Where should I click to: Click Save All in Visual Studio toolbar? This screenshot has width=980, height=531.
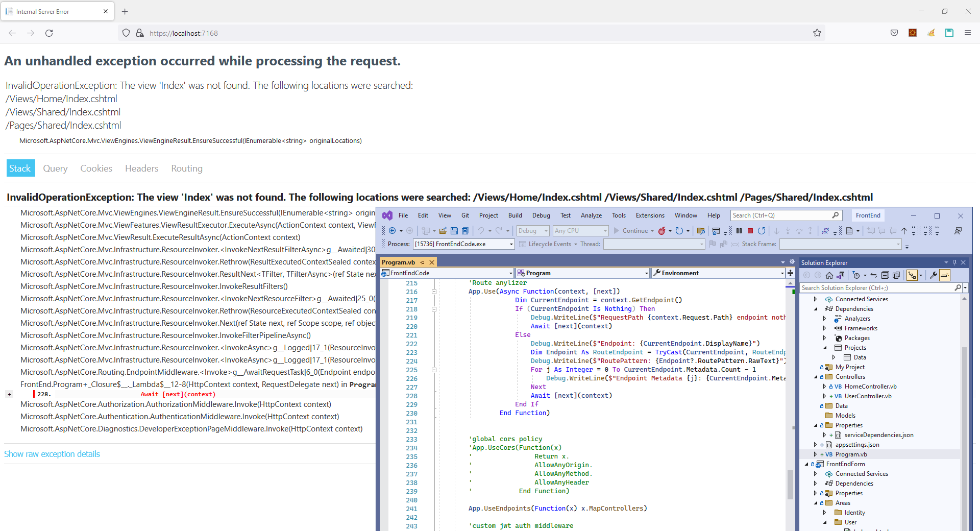coord(465,231)
